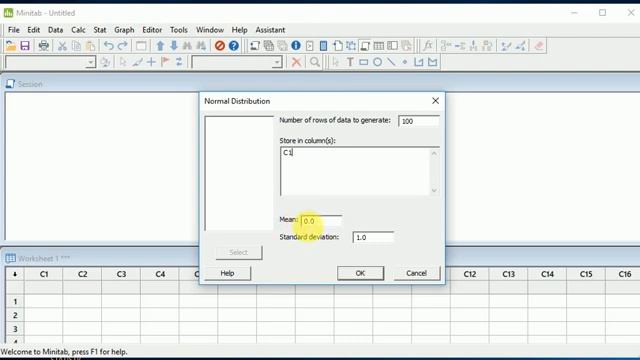Open the File menu

pos(13,30)
